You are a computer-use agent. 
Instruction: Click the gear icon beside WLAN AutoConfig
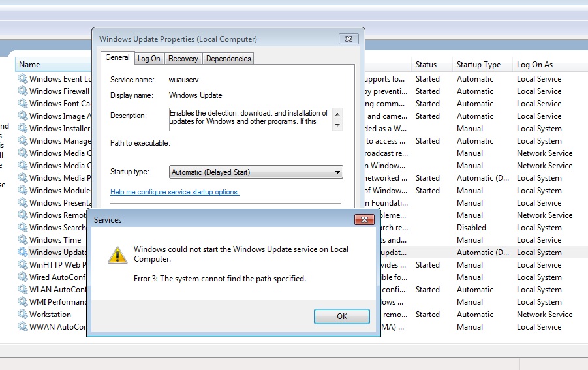23,289
